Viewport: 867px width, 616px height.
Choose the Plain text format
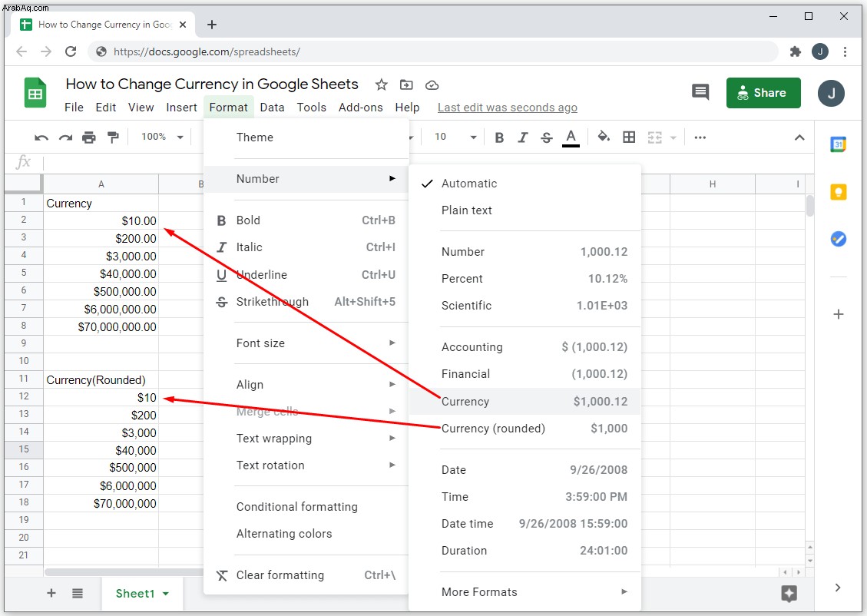point(525,210)
